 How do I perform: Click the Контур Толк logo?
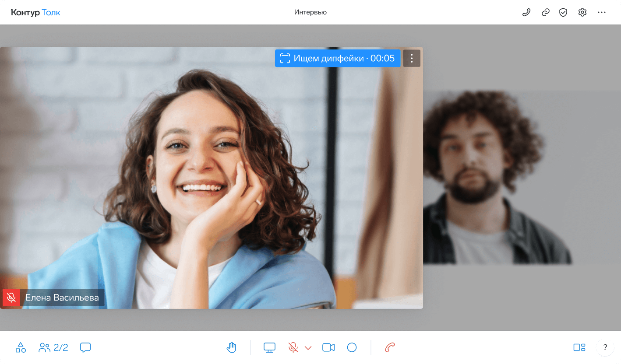point(35,12)
